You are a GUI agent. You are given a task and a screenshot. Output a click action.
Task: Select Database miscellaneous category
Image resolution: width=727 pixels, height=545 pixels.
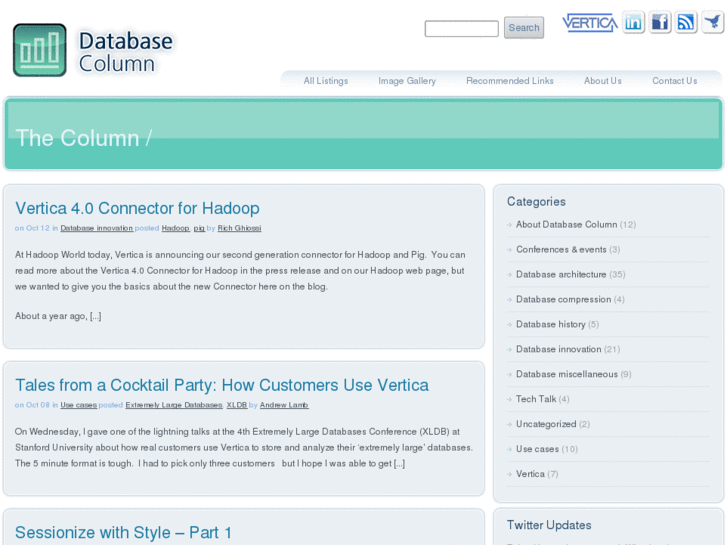point(567,374)
